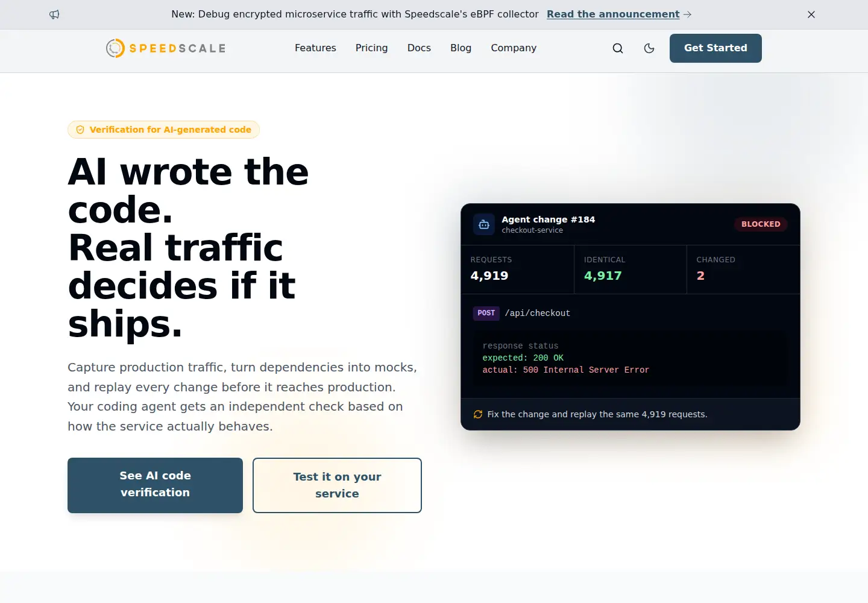The width and height of the screenshot is (868, 603).
Task: Open the Docs nav item
Action: pyautogui.click(x=419, y=48)
